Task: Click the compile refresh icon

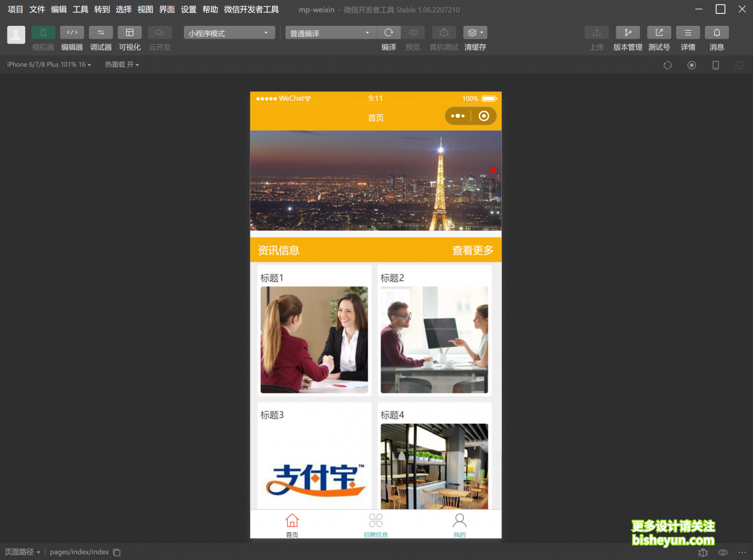Action: click(x=389, y=32)
